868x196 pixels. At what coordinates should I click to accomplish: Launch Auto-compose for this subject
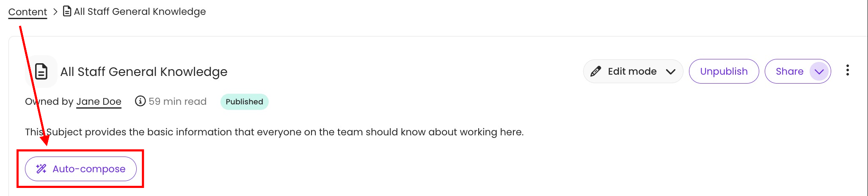[x=81, y=169]
